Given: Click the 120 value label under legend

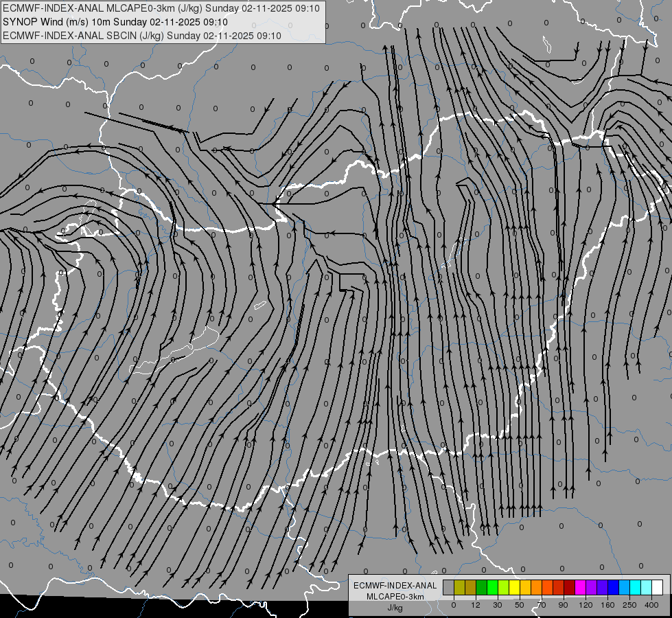Looking at the screenshot, I should point(586,605).
